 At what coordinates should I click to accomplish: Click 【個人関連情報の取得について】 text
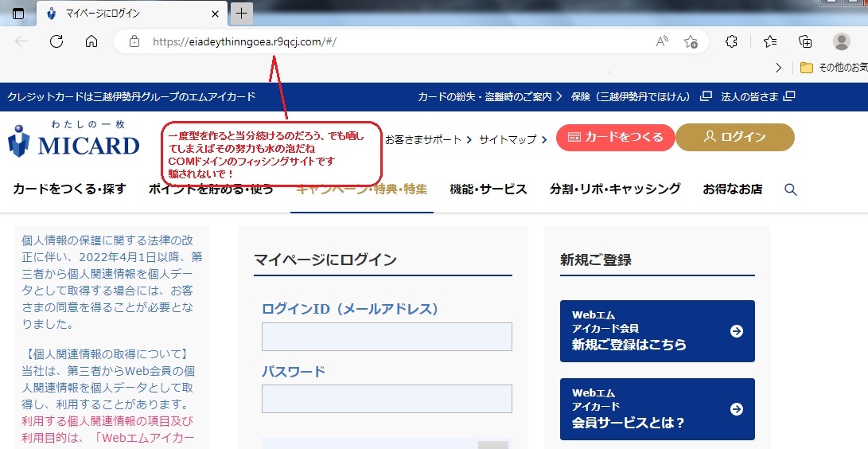pyautogui.click(x=106, y=354)
